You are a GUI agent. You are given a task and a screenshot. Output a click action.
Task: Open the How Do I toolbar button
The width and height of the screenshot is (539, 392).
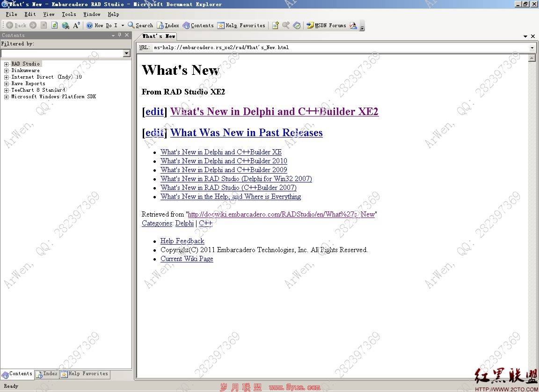coord(102,25)
